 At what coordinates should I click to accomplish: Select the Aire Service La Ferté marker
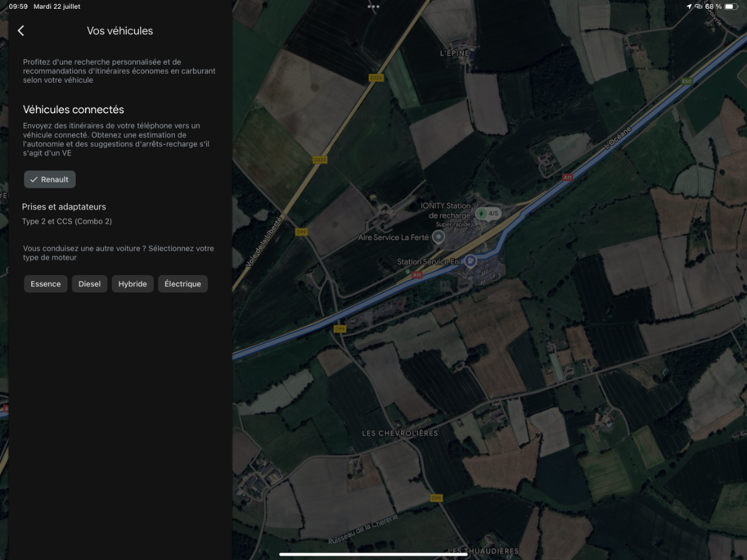click(439, 237)
